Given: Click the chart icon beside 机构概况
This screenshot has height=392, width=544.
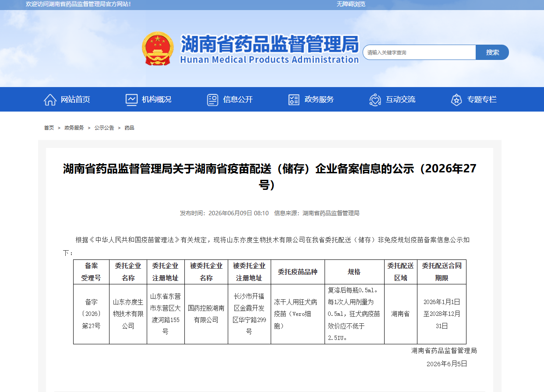Looking at the screenshot, I should 131,100.
